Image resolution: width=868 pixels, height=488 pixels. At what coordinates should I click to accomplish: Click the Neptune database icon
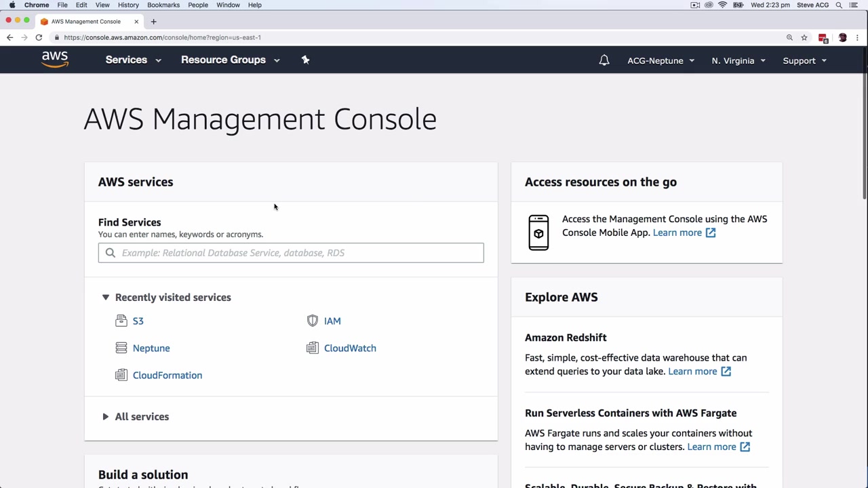click(x=121, y=348)
